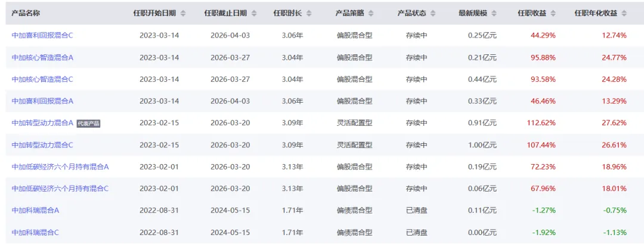
Task: Select annualized return 18.01%
Action: coord(614,189)
